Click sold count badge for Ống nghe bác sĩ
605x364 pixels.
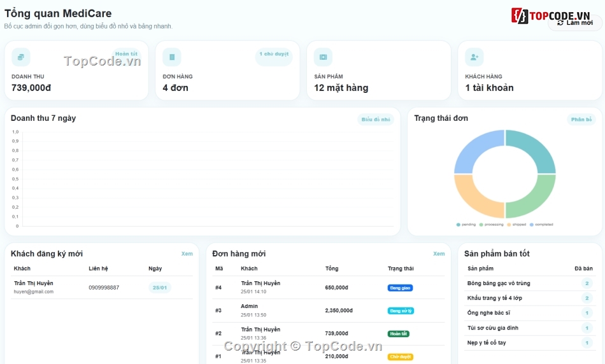point(587,313)
